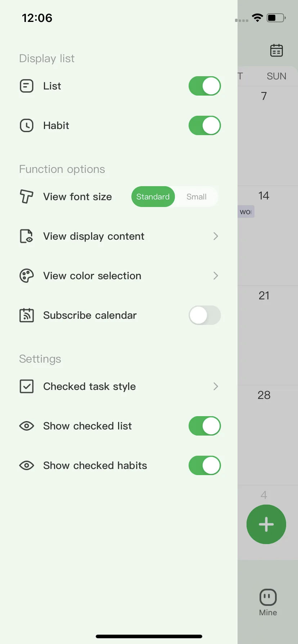Tap the green plus add button
The image size is (298, 644).
click(266, 524)
